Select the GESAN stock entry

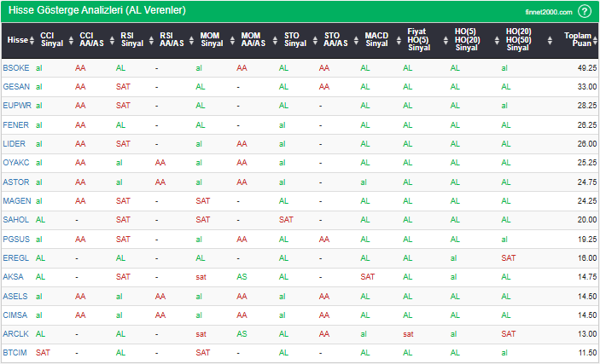pos(16,86)
